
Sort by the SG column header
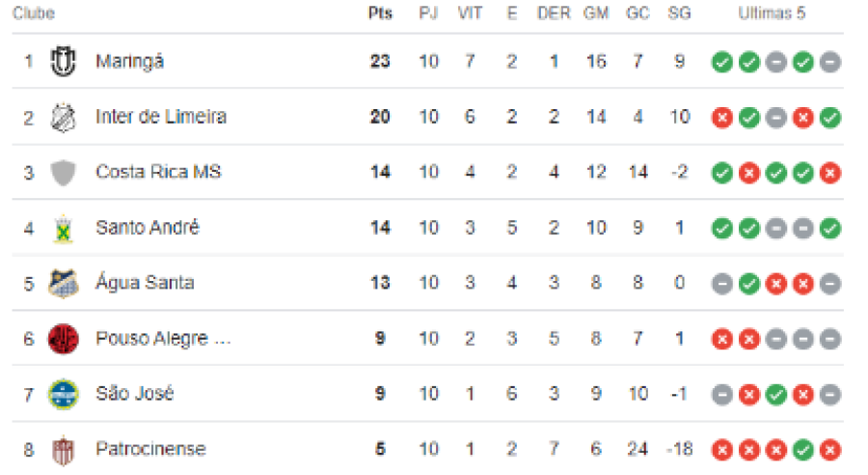coord(679,14)
